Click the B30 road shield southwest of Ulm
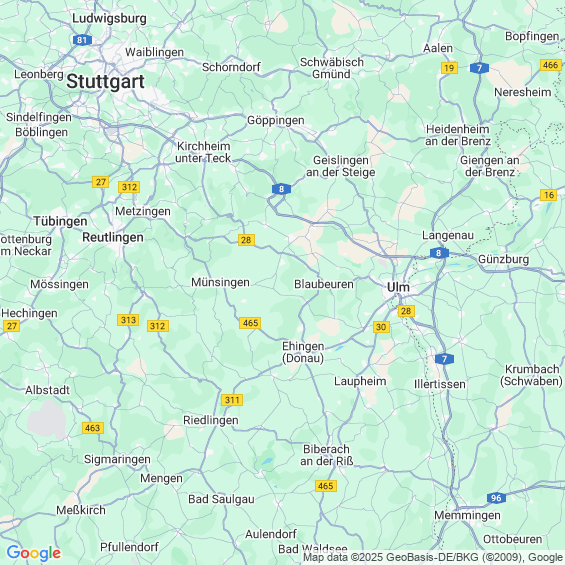Image resolution: width=565 pixels, height=565 pixels. click(x=381, y=327)
